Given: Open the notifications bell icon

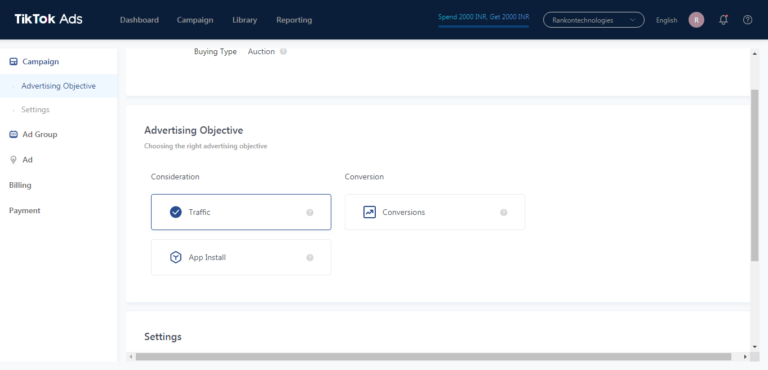Looking at the screenshot, I should click(x=723, y=20).
